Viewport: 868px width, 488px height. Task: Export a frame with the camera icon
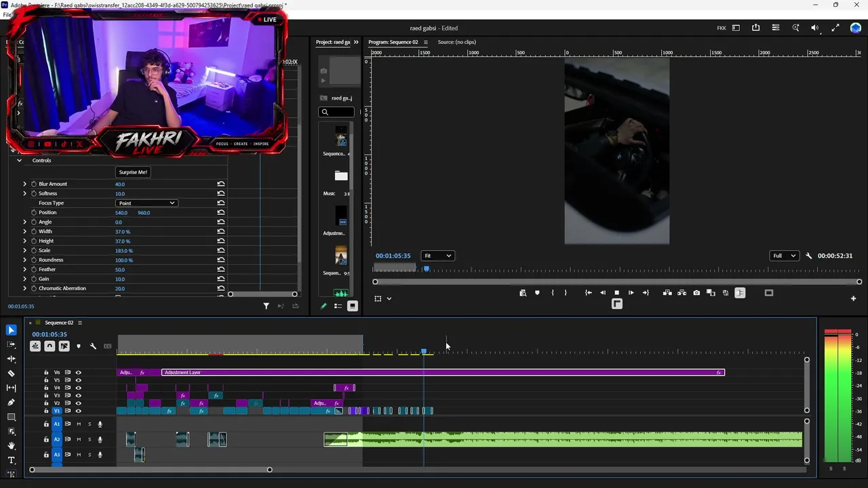pos(696,293)
